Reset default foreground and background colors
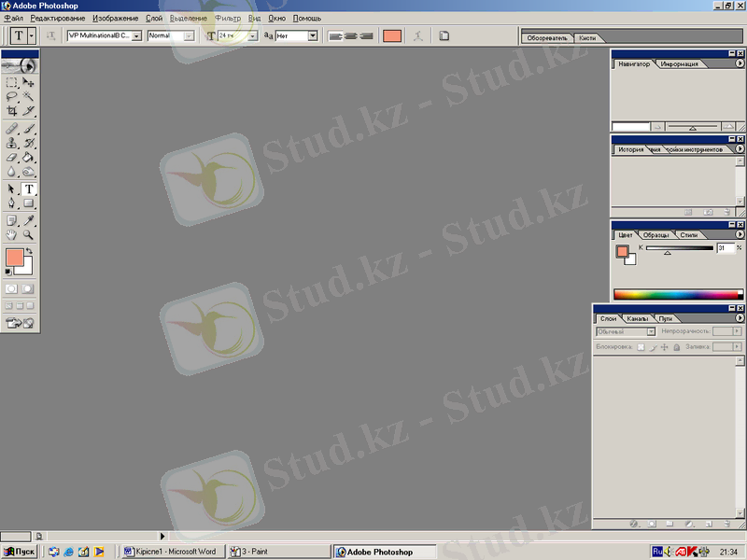The width and height of the screenshot is (747, 560). pos(8,272)
